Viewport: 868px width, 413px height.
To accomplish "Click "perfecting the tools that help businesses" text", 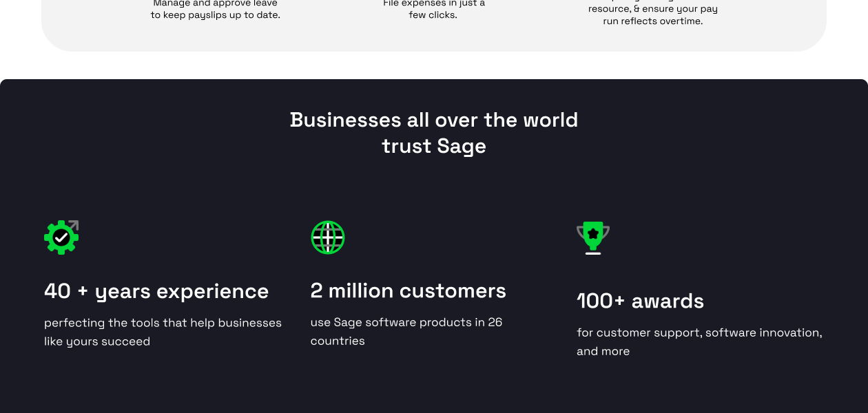I will click(x=163, y=323).
